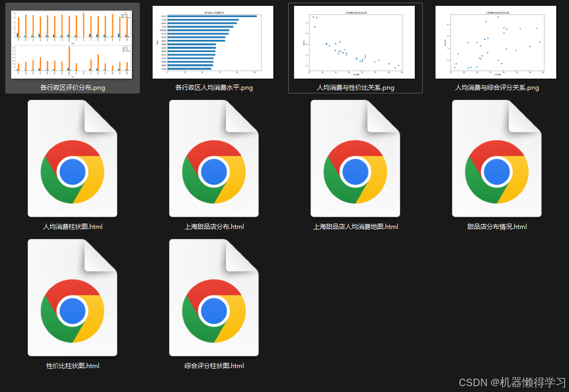569x392 pixels.
Task: Click the file name 人均消费与性价比关系.png
Action: (x=356, y=88)
